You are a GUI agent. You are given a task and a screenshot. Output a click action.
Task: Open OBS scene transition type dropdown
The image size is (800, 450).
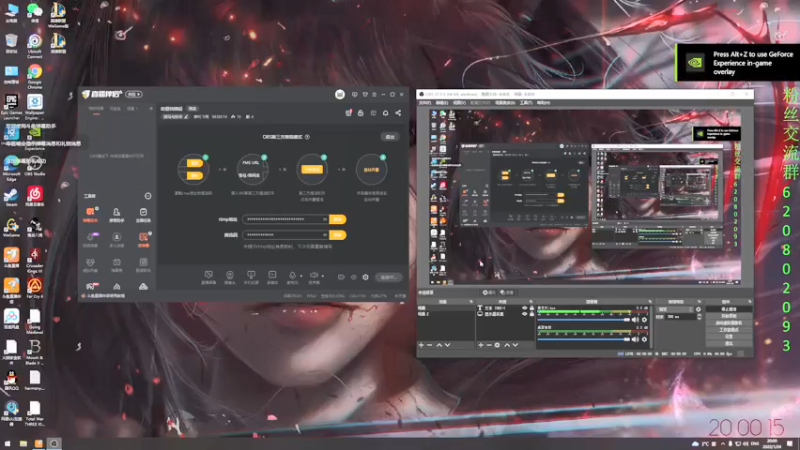tap(675, 309)
